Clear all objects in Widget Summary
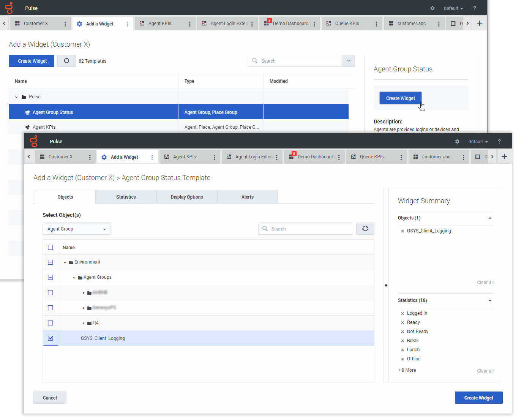This screenshot has height=420, width=524. pos(485,283)
